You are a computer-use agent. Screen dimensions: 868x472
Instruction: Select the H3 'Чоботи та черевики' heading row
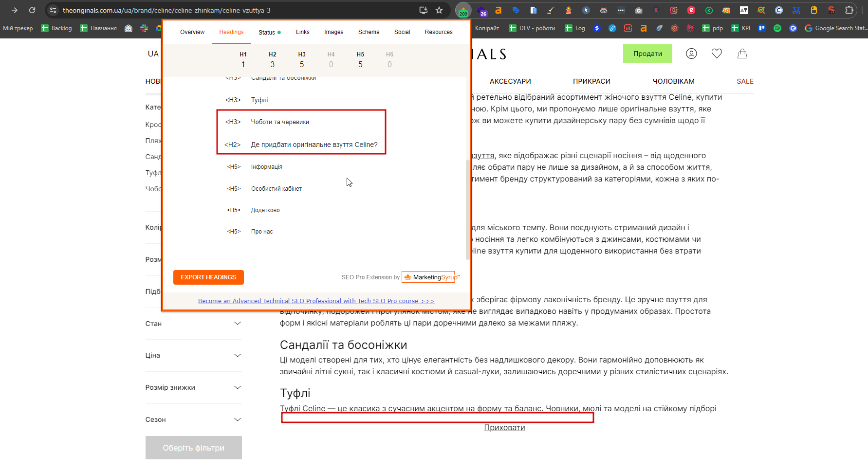pyautogui.click(x=267, y=122)
